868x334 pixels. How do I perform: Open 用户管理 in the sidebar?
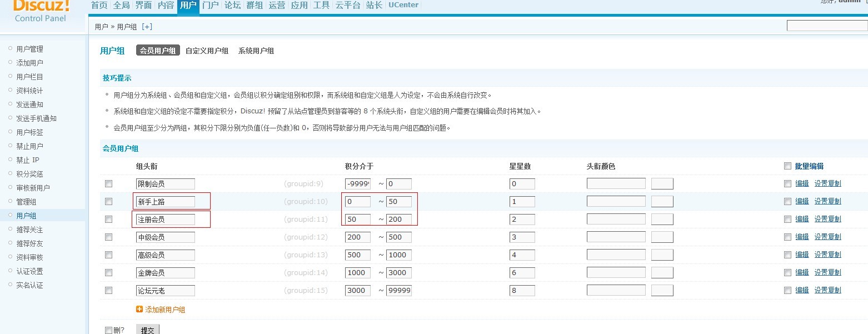point(29,49)
